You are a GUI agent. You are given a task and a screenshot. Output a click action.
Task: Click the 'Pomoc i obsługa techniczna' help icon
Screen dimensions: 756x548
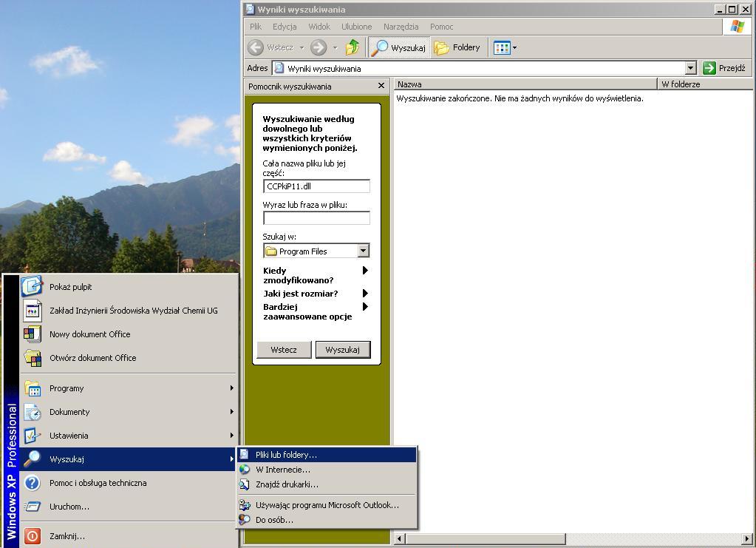(x=33, y=483)
